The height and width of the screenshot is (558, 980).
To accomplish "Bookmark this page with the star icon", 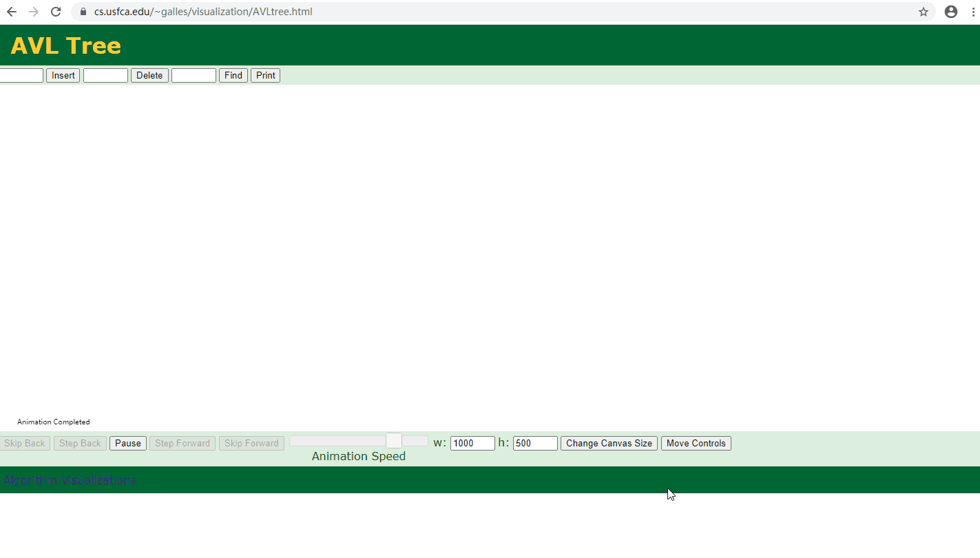I will [924, 12].
